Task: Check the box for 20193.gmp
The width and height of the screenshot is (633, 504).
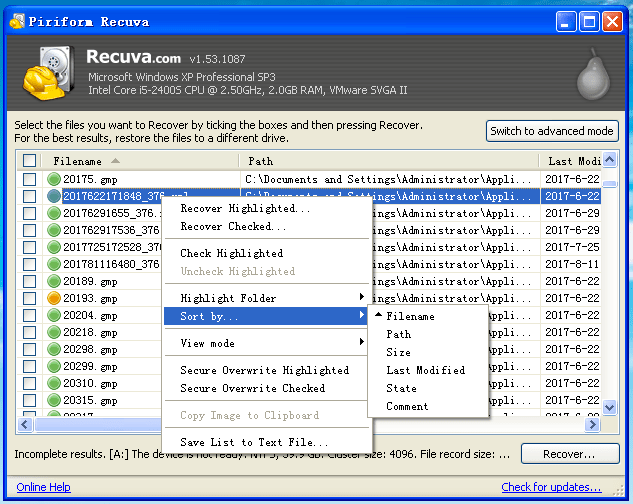Action: pyautogui.click(x=29, y=298)
